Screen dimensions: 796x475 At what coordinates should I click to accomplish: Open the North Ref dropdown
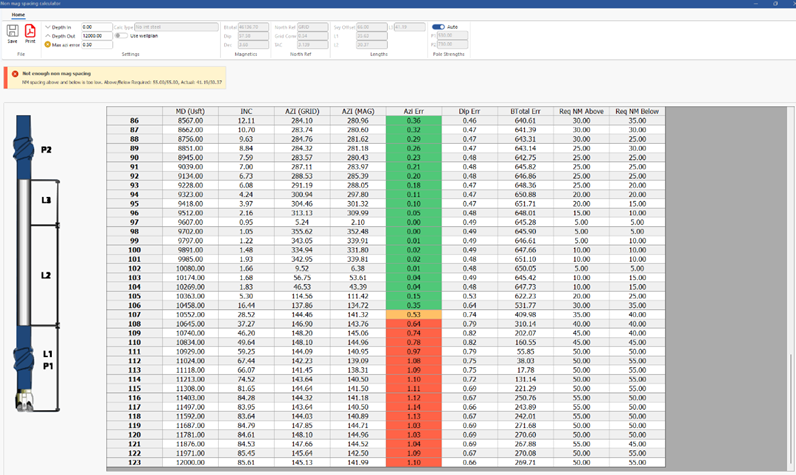click(x=312, y=27)
